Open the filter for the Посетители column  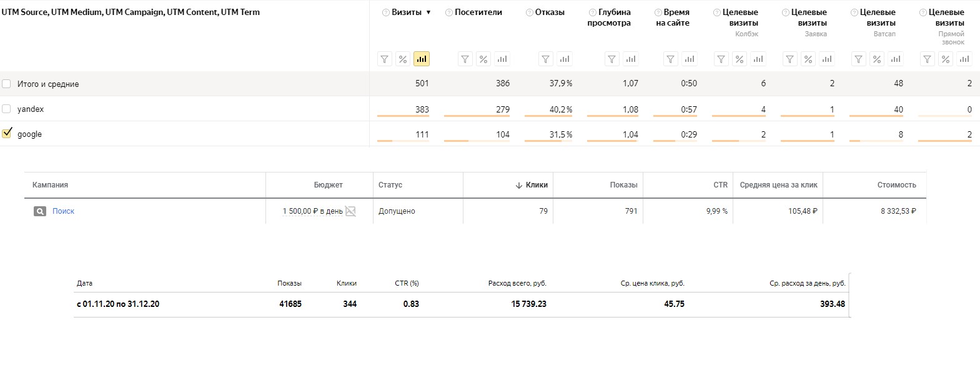(465, 59)
